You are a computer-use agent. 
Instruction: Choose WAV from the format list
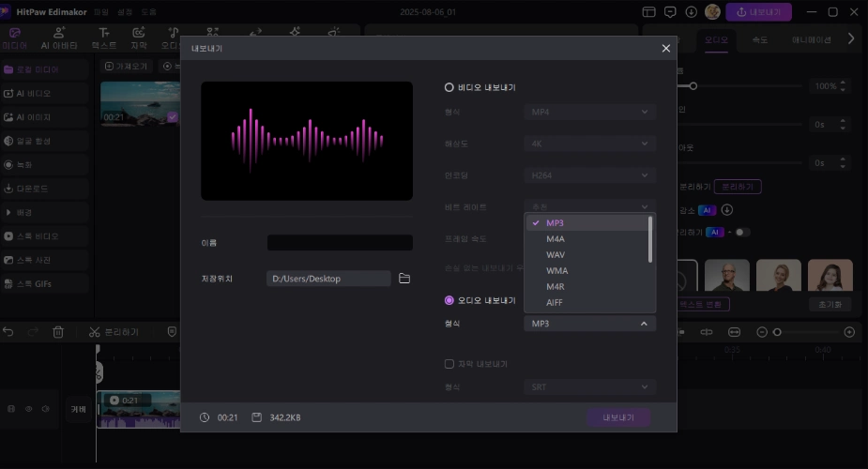click(587, 255)
